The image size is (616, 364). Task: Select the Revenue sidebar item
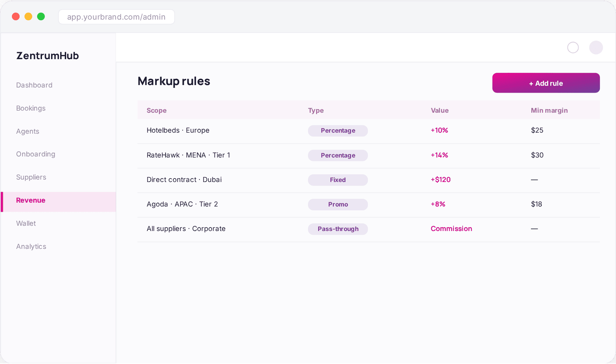(x=59, y=202)
